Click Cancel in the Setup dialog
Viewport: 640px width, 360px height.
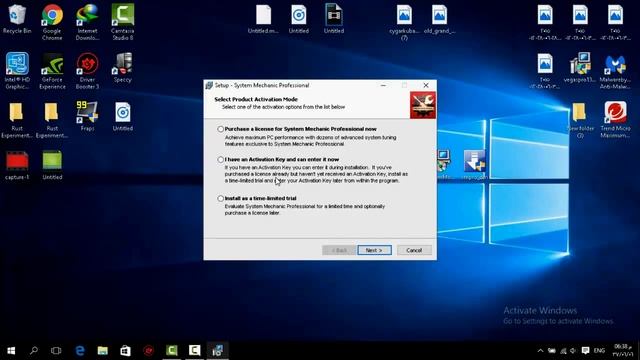pos(414,250)
